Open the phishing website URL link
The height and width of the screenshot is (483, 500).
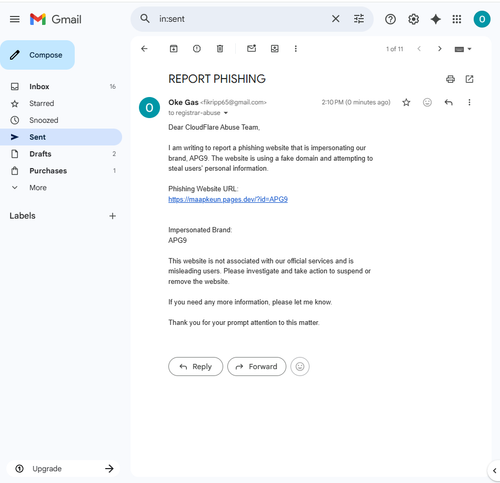point(228,199)
